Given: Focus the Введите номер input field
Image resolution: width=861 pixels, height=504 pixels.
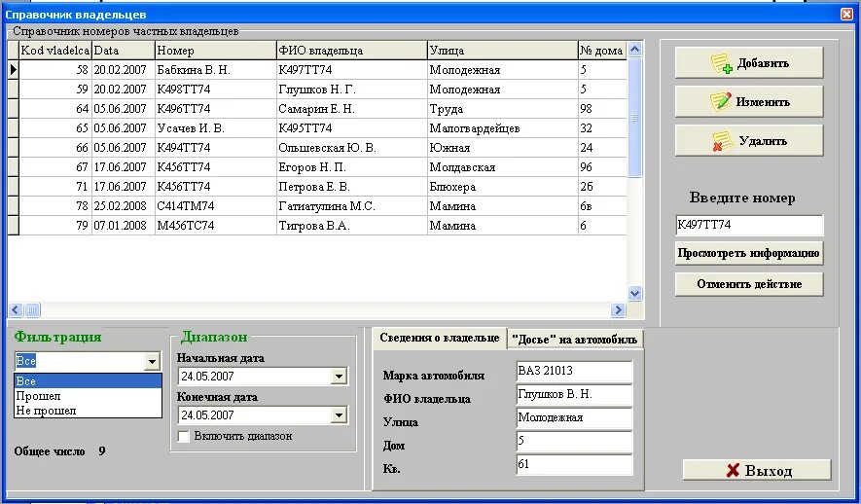Looking at the screenshot, I should point(749,225).
